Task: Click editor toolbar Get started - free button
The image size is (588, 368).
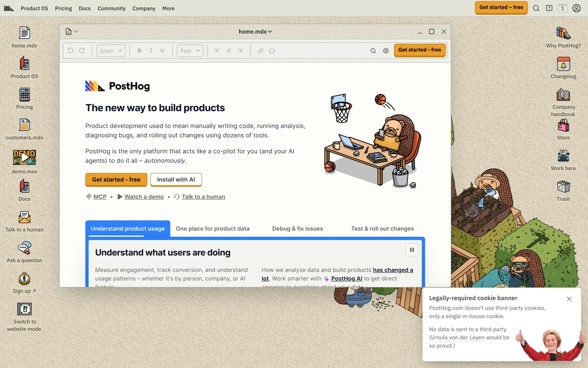Action: tap(419, 50)
